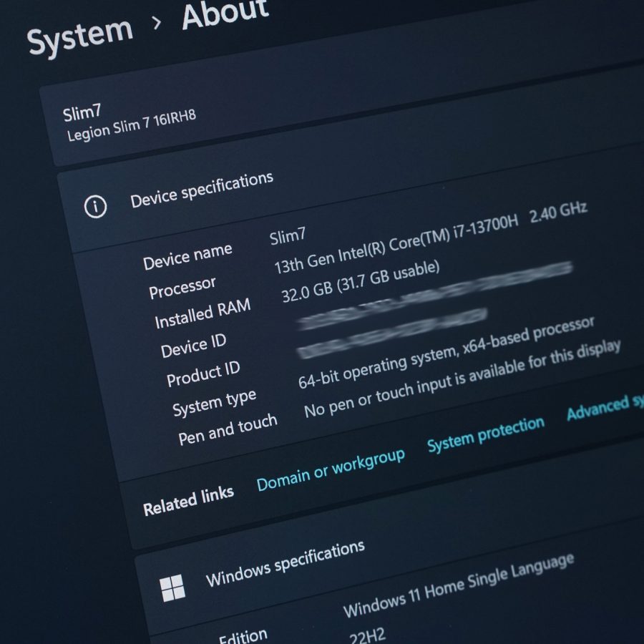
Task: Select the Slim7 device name at top card
Action: pyautogui.click(x=82, y=112)
